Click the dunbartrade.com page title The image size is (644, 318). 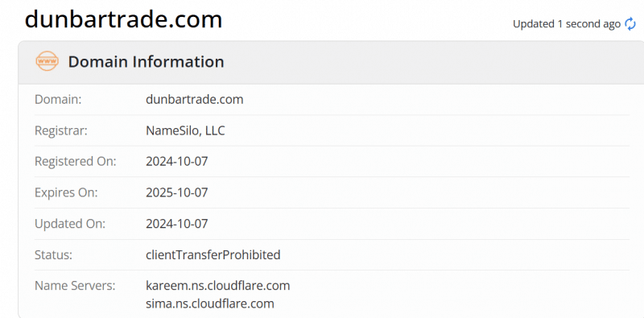click(x=123, y=19)
